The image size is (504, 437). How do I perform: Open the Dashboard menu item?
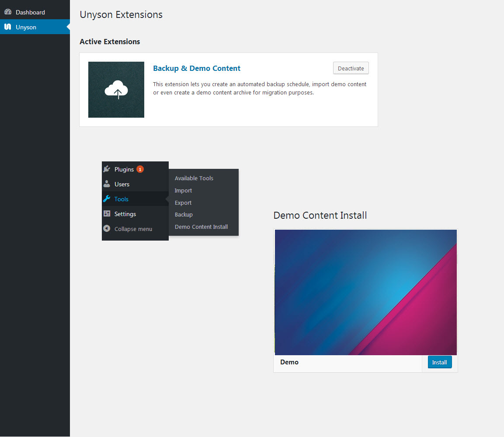point(30,12)
